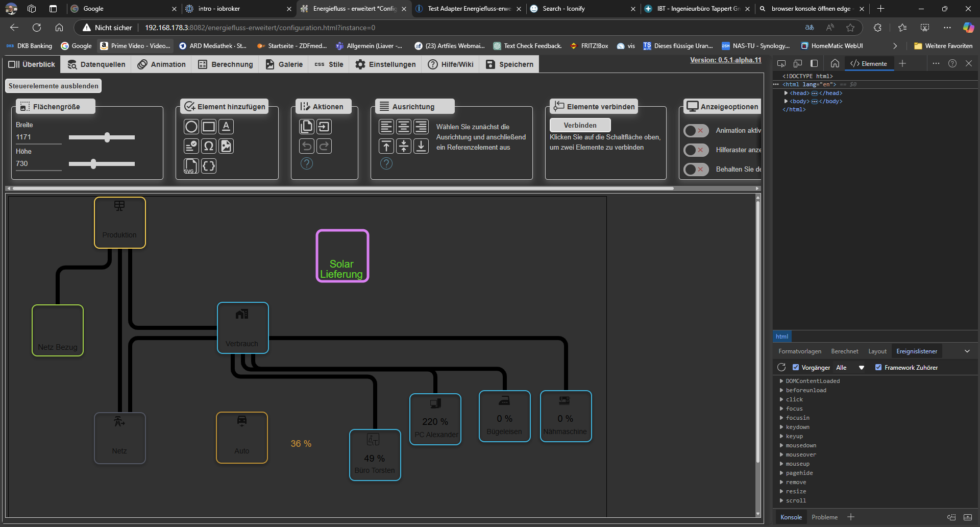Image resolution: width=980 pixels, height=527 pixels.
Task: Click Steuerelemente ausblenden button
Action: tap(53, 86)
